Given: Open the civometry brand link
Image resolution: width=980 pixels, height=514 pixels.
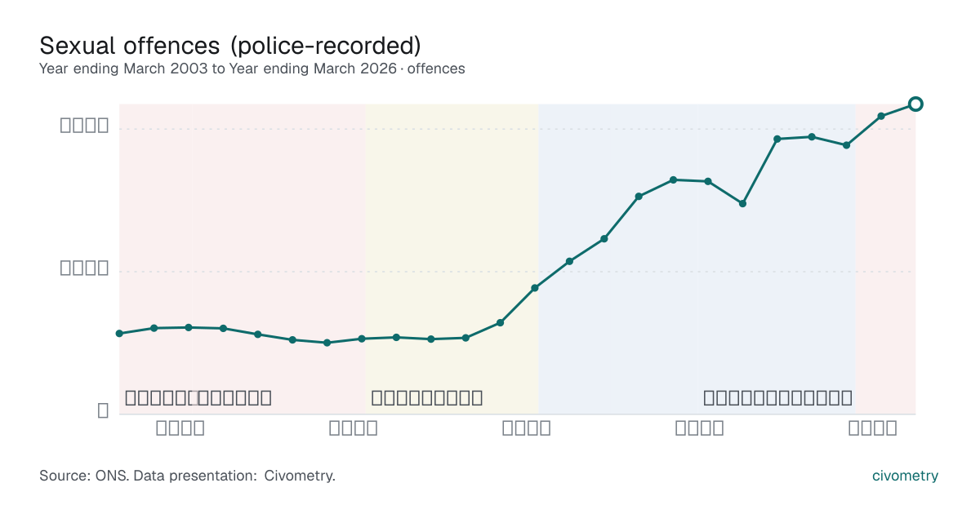Looking at the screenshot, I should pos(905,476).
